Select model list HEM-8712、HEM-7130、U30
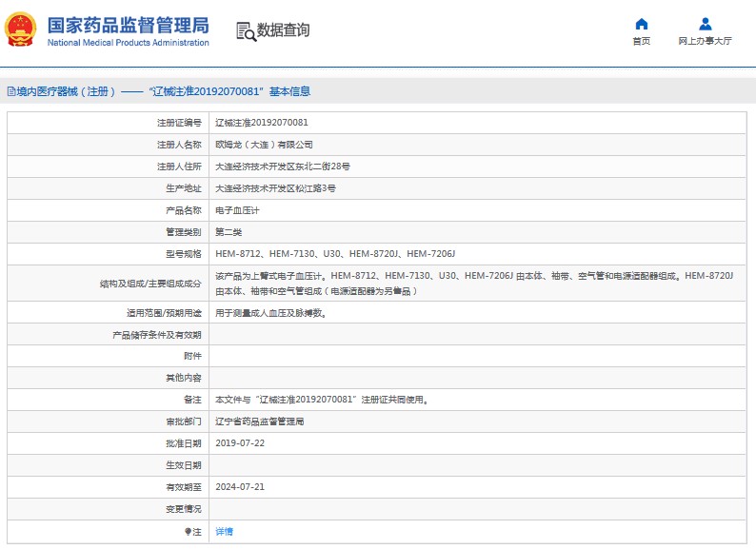The image size is (756, 549). pos(278,254)
